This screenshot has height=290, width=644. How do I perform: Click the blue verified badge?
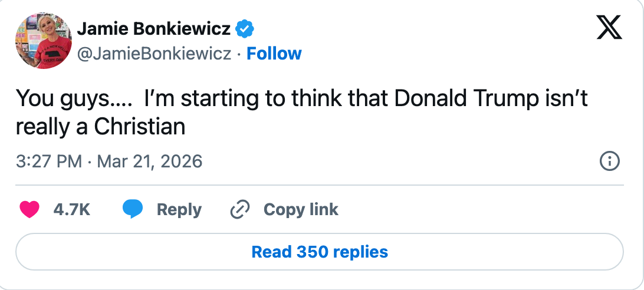pyautogui.click(x=245, y=28)
